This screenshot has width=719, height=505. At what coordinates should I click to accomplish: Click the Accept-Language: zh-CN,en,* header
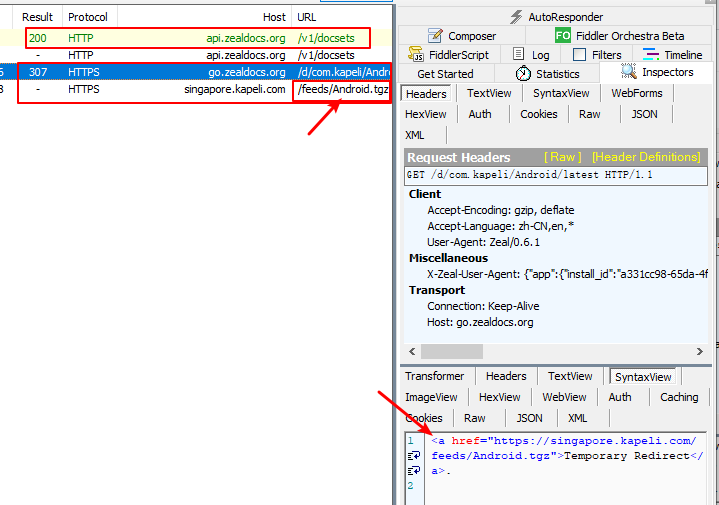coord(501,226)
